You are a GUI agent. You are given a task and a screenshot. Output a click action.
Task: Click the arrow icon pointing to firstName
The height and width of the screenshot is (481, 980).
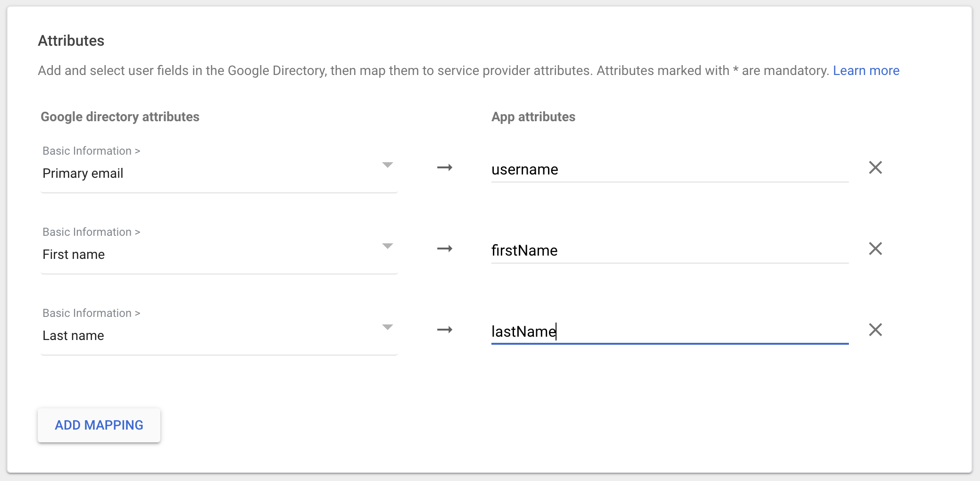[444, 249]
